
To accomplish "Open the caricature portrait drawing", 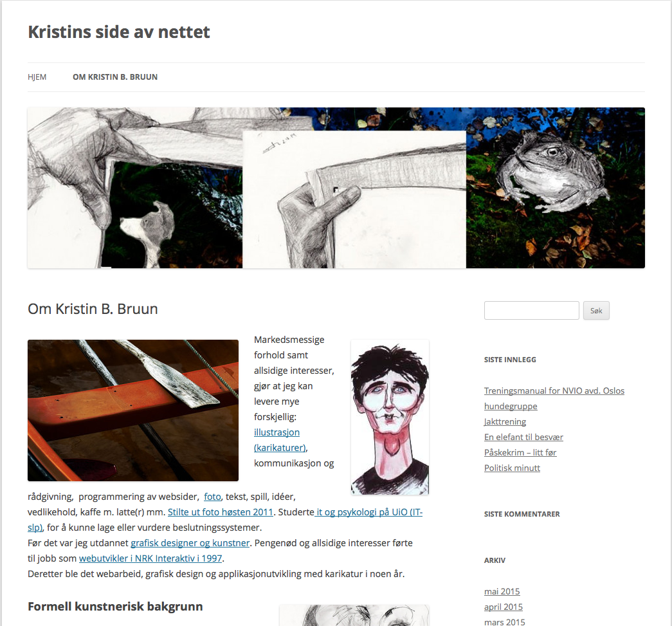I will tap(390, 417).
